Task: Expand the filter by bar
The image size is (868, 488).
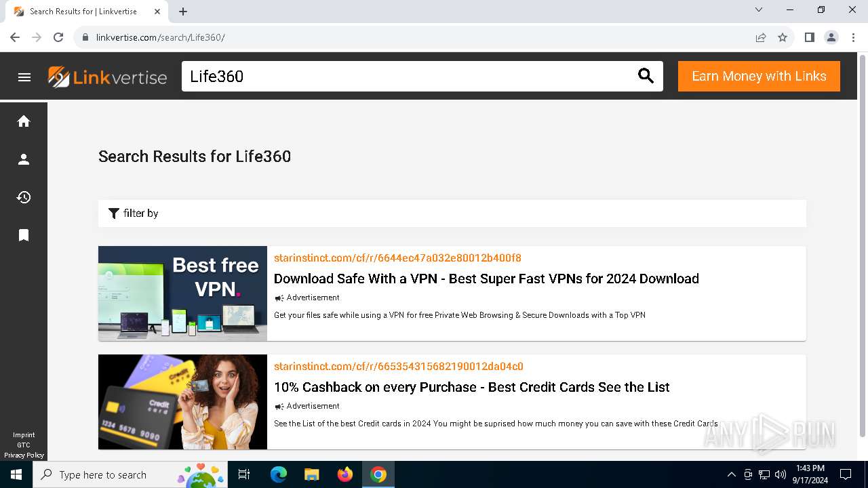Action: pos(452,213)
